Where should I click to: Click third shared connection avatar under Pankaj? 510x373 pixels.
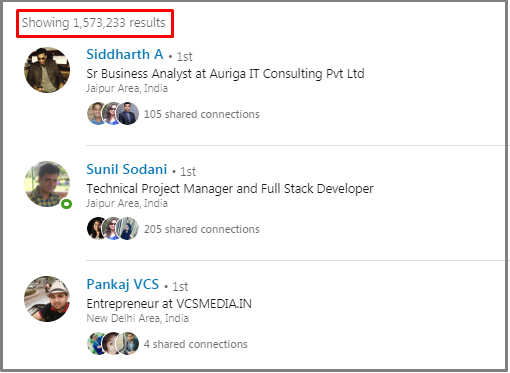[128, 344]
